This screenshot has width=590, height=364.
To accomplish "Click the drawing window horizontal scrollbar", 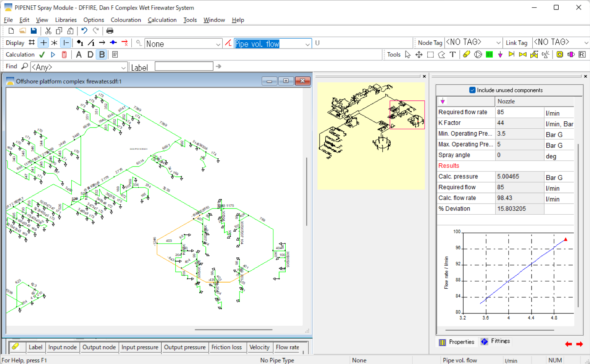I will (x=233, y=330).
